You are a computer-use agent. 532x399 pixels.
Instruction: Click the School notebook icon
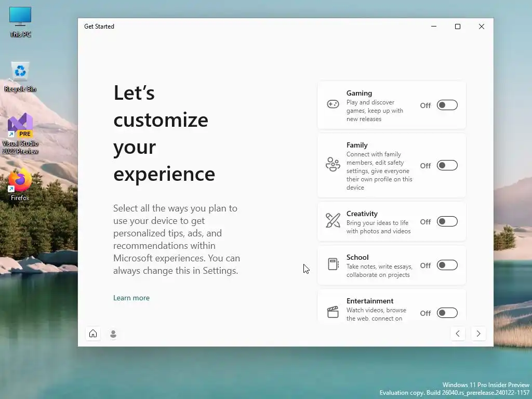pyautogui.click(x=333, y=264)
